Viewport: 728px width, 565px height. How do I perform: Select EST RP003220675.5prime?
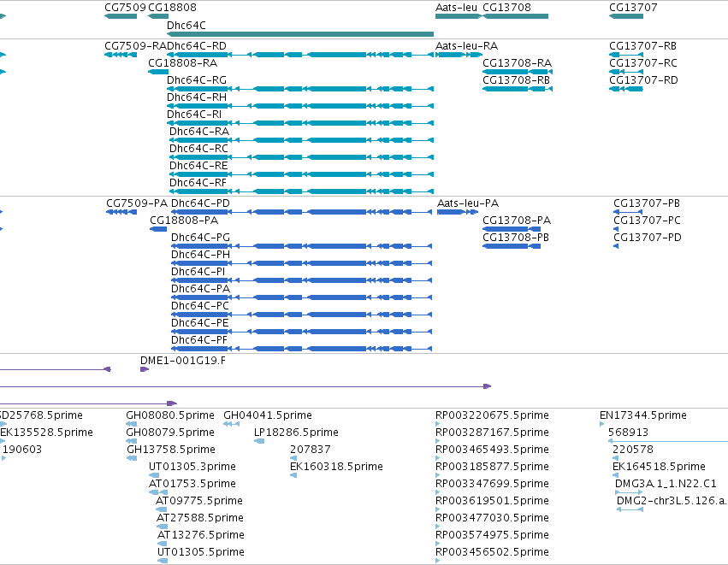[492, 415]
